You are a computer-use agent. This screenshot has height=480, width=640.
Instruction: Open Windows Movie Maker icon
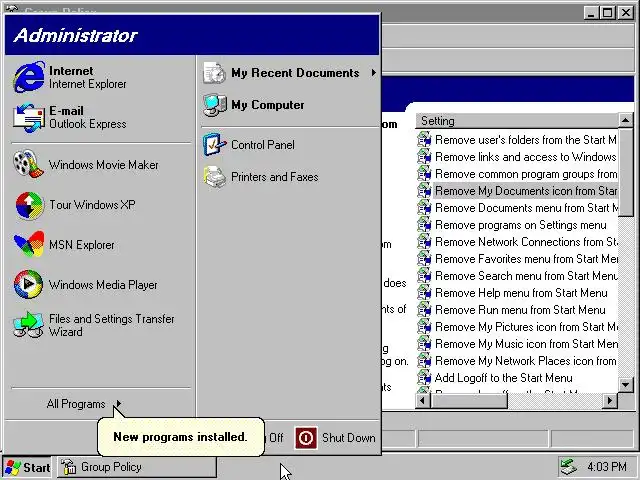pos(29,164)
